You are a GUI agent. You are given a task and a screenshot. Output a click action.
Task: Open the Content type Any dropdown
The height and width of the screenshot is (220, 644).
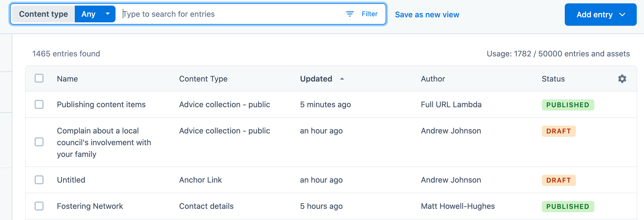coord(95,14)
